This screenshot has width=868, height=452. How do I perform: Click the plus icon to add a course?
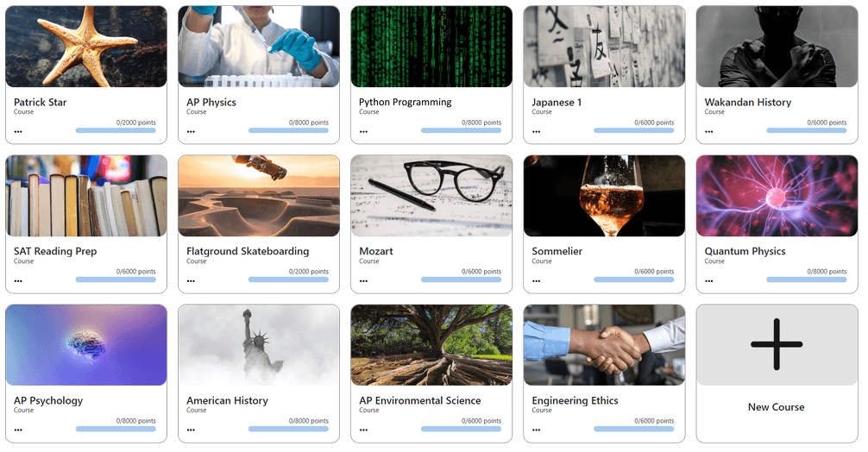(x=777, y=344)
